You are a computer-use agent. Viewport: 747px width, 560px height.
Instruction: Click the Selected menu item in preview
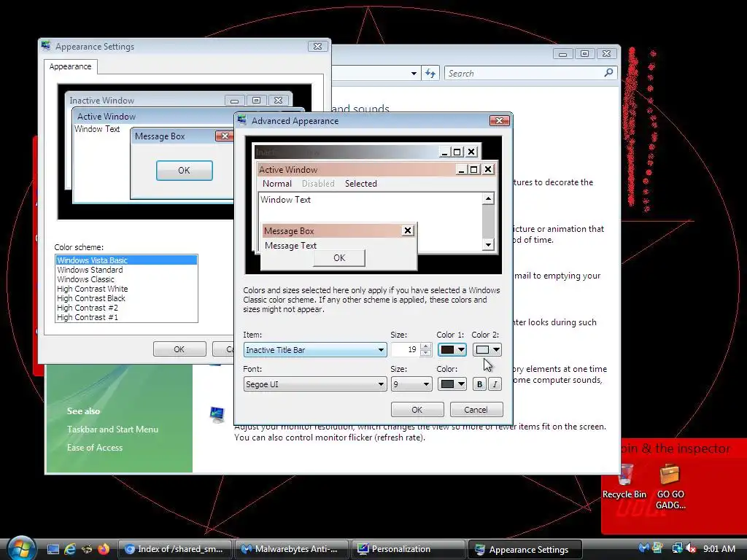[x=360, y=184]
